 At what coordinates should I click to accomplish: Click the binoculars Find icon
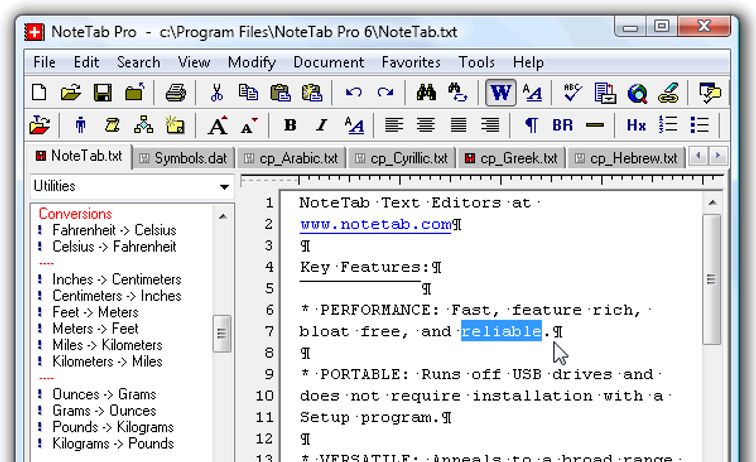(x=425, y=94)
